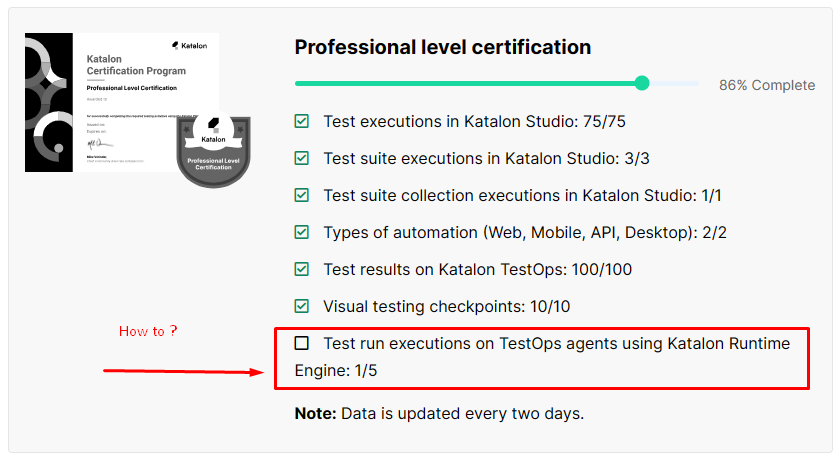Image resolution: width=840 pixels, height=462 pixels.
Task: Toggle the Test suite executions 3/3 checkbox
Action: [x=301, y=158]
